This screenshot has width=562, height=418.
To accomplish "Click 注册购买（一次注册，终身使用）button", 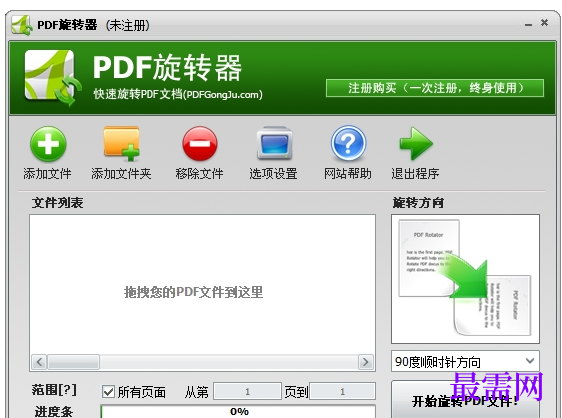I will [x=435, y=88].
